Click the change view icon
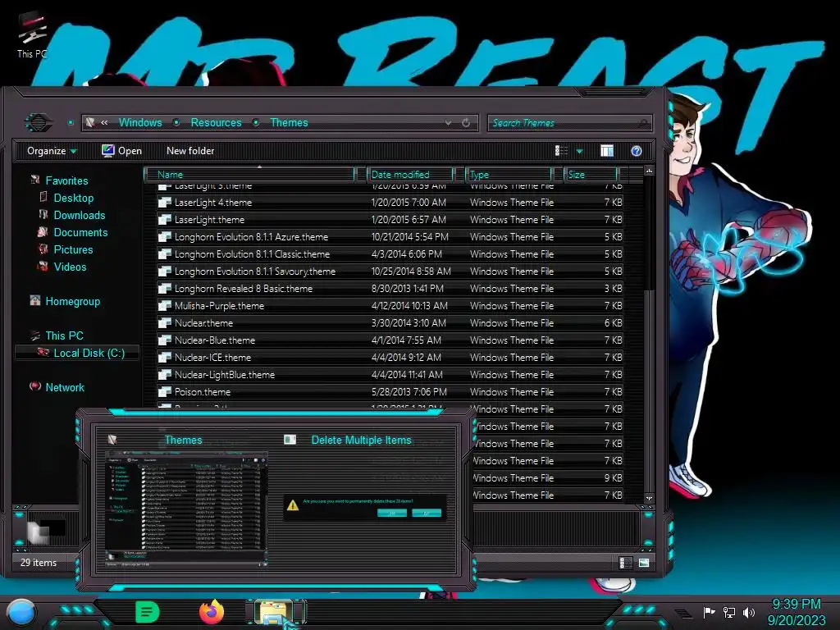This screenshot has width=840, height=630. click(x=561, y=151)
